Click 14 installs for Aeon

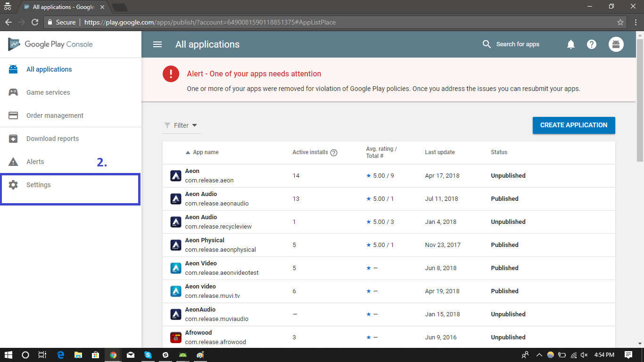(x=296, y=176)
